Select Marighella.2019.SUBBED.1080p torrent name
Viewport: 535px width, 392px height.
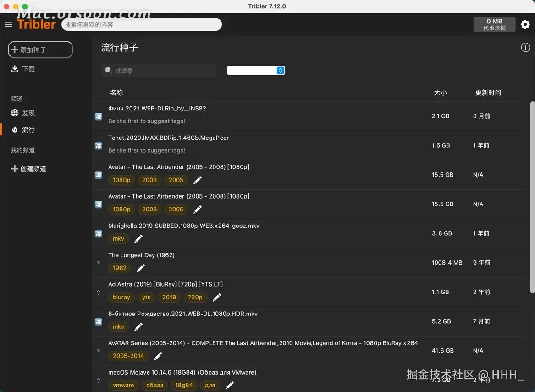[x=183, y=226]
